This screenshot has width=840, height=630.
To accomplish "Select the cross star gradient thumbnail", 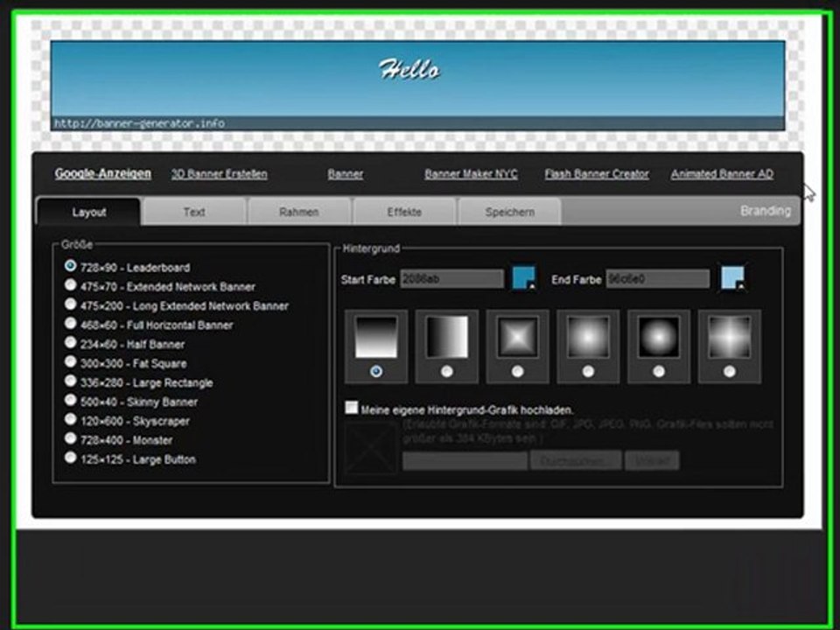I will click(730, 337).
